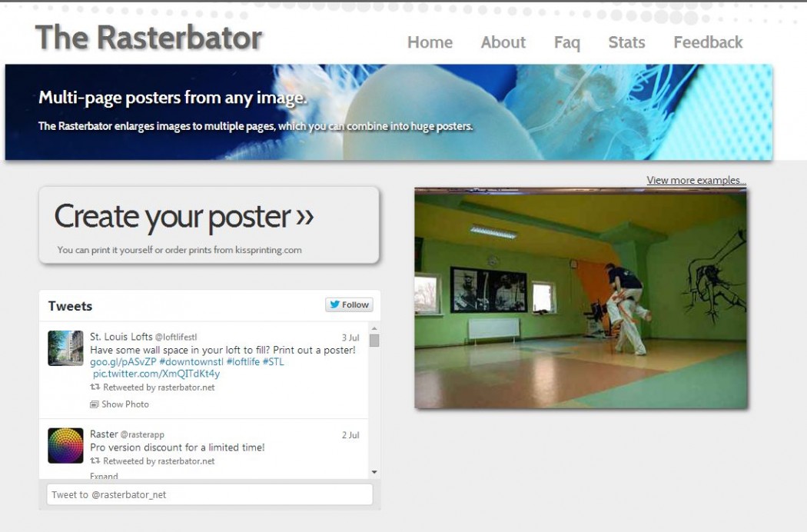Go to the About page
807x532 pixels.
pyautogui.click(x=503, y=42)
